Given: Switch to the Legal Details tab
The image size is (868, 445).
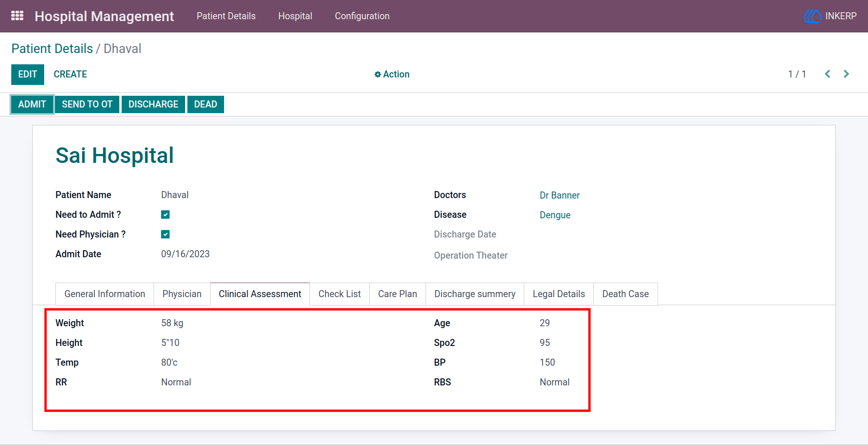Looking at the screenshot, I should (x=559, y=294).
